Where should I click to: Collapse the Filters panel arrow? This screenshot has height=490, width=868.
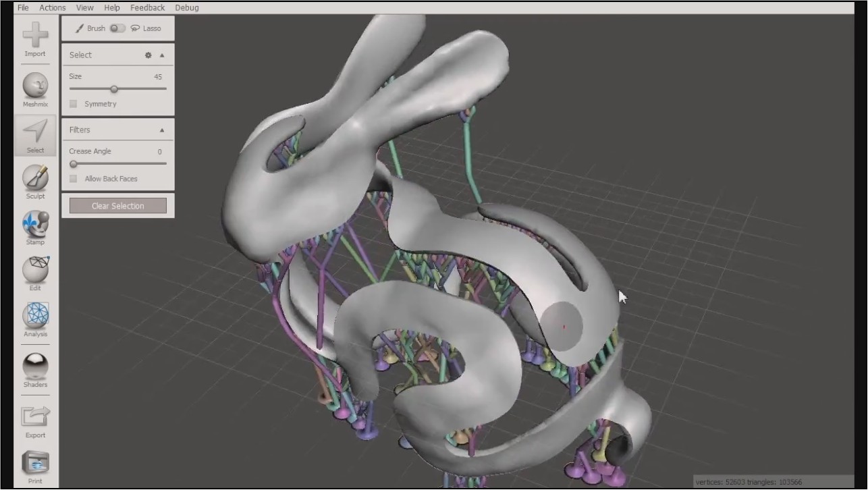point(162,130)
